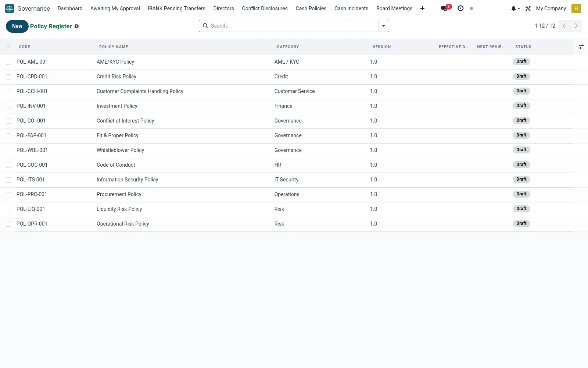Open the Directors menu

(223, 8)
